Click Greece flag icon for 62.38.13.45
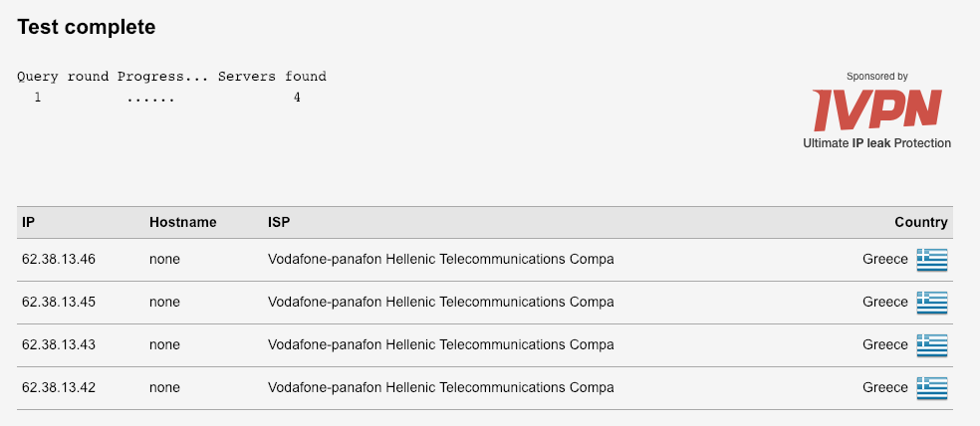 coord(932,303)
